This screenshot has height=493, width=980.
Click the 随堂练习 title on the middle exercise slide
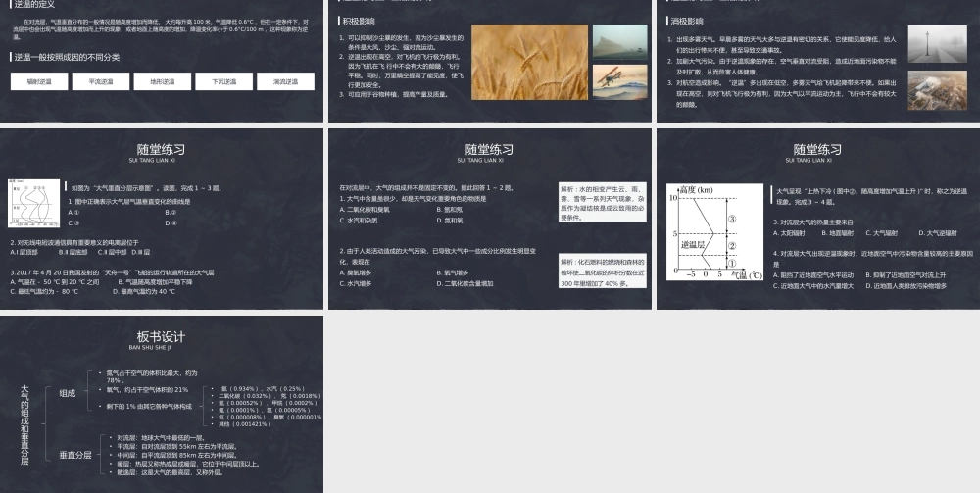489,149
